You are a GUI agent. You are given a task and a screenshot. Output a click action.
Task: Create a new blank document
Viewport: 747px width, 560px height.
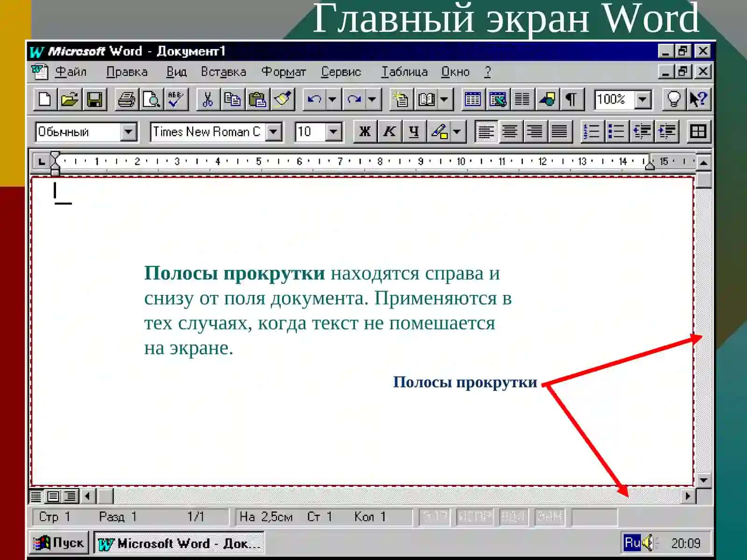coord(45,99)
